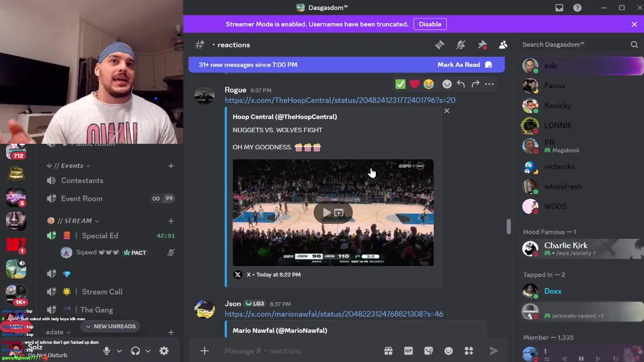The image size is (644, 362).
Task: Open server icon with 712 badge
Action: click(x=16, y=151)
